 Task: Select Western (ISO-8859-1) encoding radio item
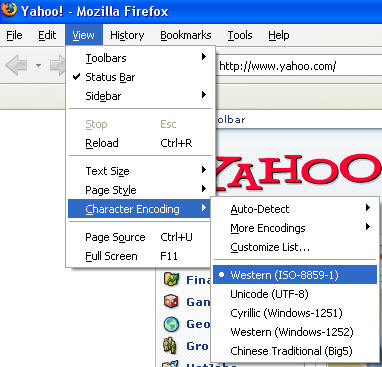pos(295,275)
